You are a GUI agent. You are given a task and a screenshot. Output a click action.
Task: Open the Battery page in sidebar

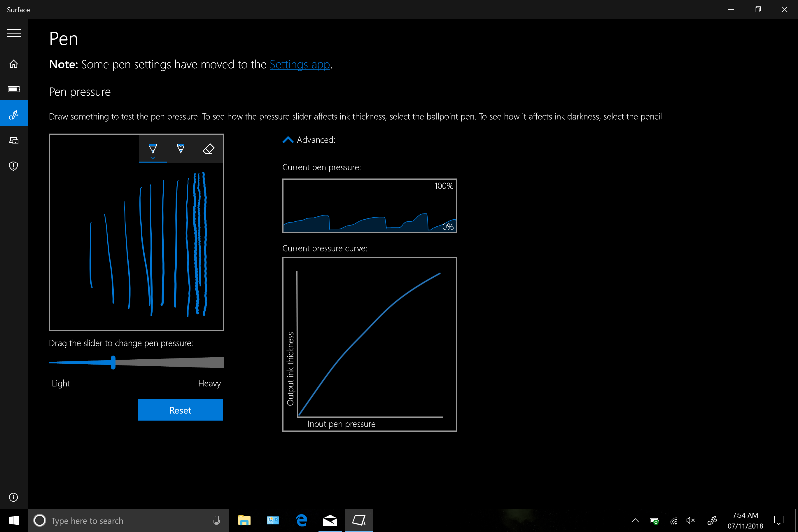[14, 89]
